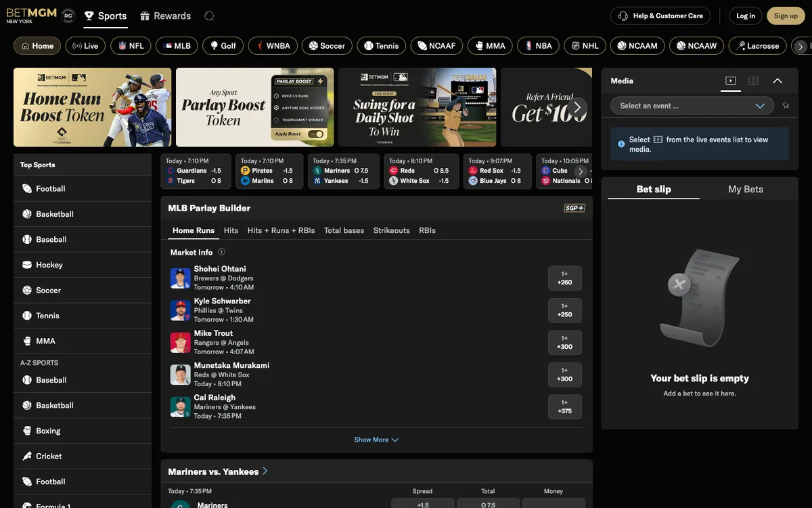Open the Market Info information icon
Screen dimensions: 812x508
click(221, 252)
